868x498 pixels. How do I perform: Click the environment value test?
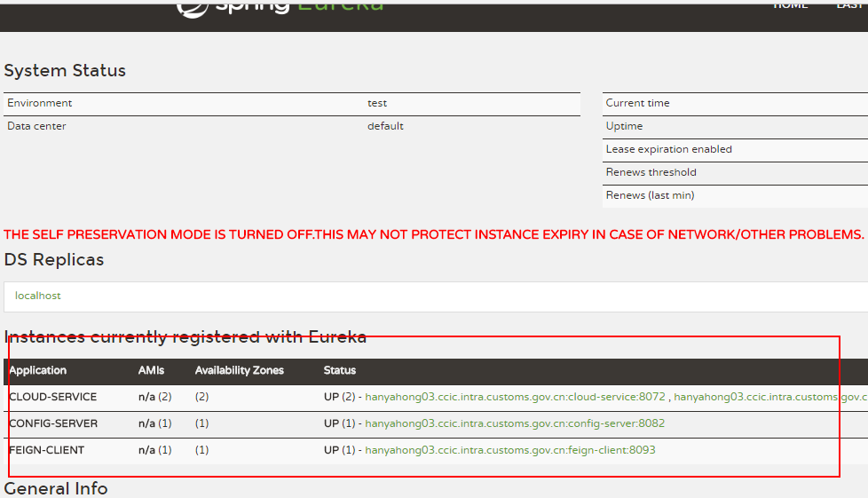point(377,104)
